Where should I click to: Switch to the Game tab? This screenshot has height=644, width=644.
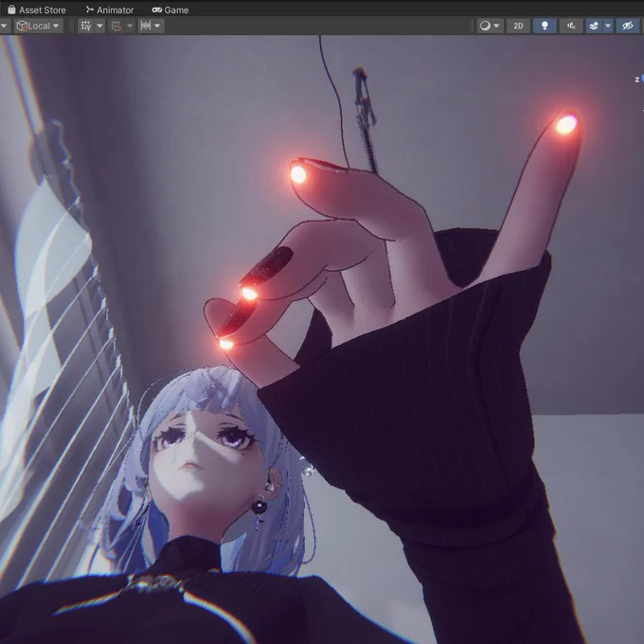pyautogui.click(x=170, y=9)
